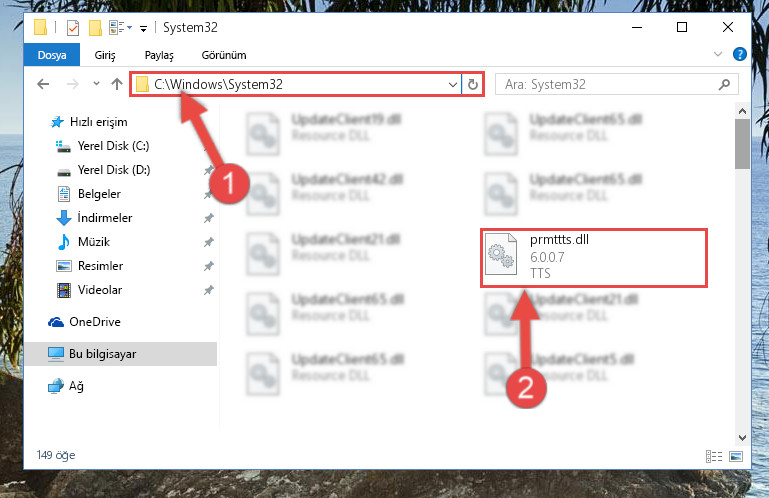This screenshot has width=769, height=498.
Task: Expand the address bar history dropdown
Action: 453,84
